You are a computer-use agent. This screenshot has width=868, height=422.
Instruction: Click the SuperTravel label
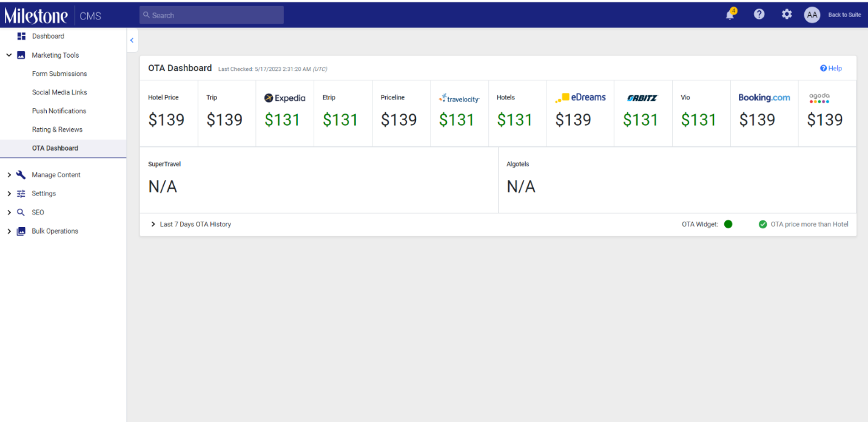click(x=164, y=164)
